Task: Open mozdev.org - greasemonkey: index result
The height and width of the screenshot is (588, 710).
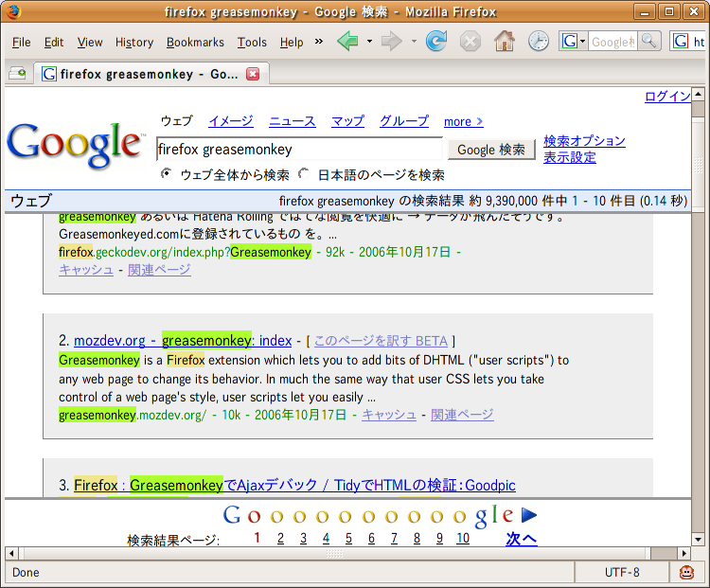Action: pos(183,340)
